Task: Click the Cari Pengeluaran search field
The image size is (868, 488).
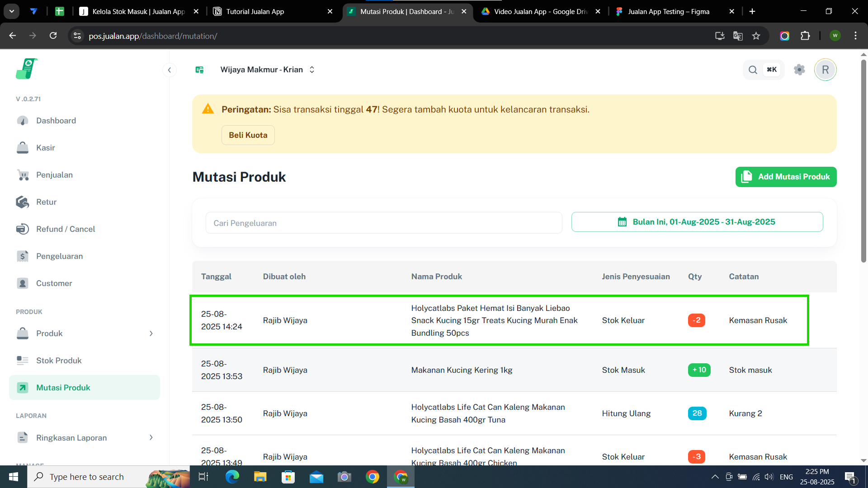Action: (x=383, y=223)
